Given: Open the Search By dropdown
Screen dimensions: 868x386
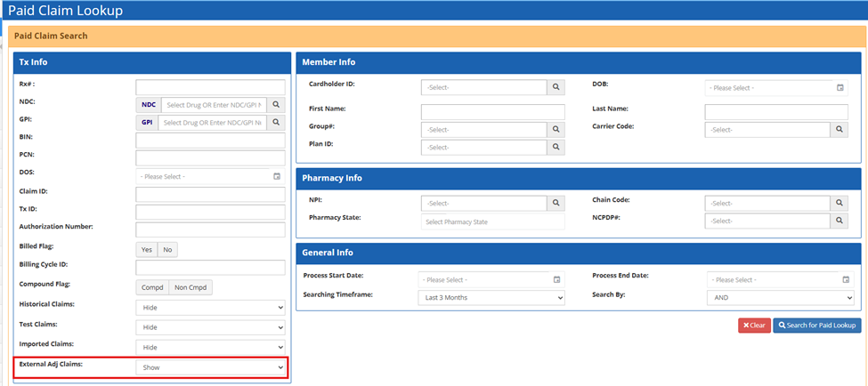Looking at the screenshot, I should 780,297.
